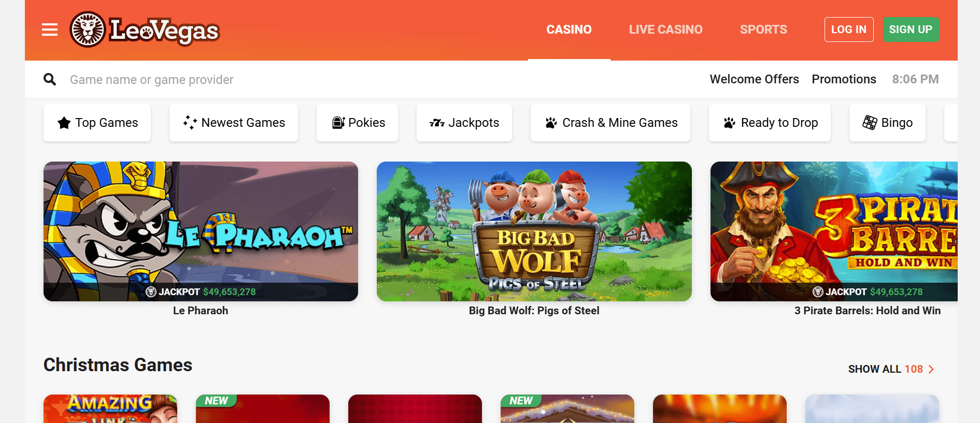Screen dimensions: 980x423
Task: Switch to the Casino tab
Action: [x=569, y=30]
